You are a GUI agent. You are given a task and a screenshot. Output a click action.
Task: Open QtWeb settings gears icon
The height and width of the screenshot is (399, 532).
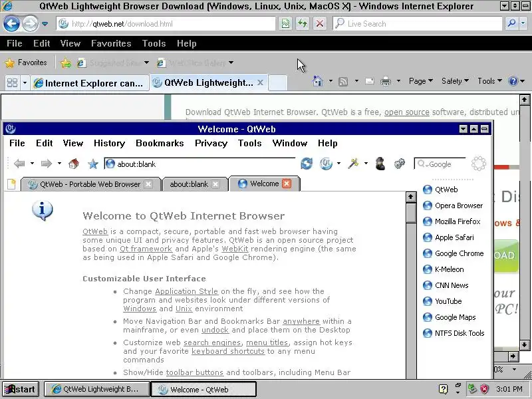tap(400, 164)
